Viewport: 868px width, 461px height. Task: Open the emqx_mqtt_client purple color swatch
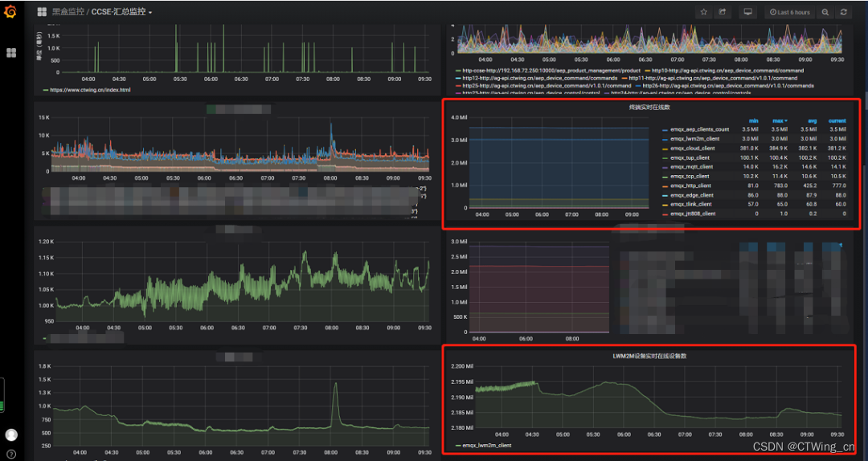(665, 167)
